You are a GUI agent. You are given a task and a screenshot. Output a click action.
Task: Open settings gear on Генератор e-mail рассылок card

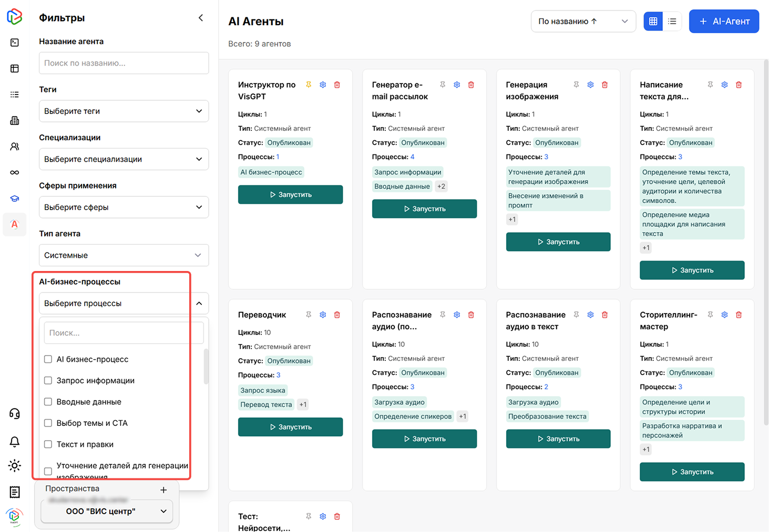(457, 85)
